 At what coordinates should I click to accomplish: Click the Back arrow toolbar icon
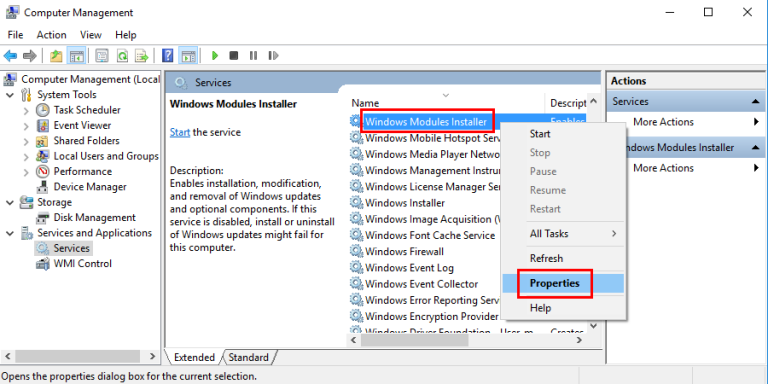click(x=10, y=56)
